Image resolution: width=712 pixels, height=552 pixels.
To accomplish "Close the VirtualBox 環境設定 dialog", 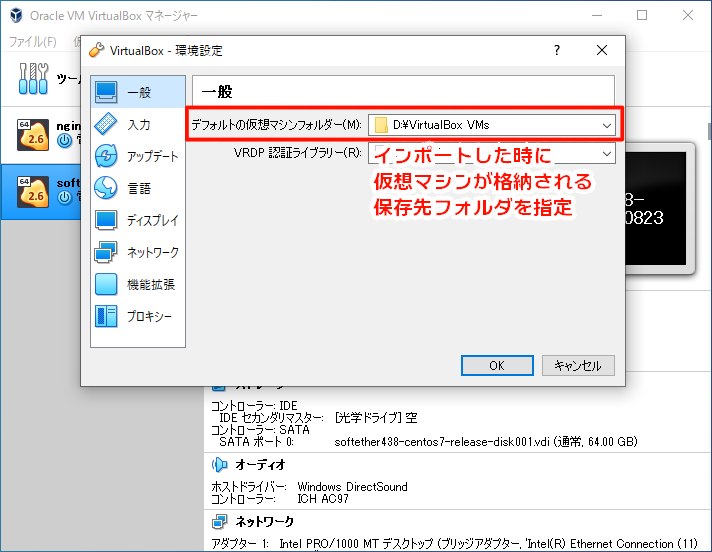I will [x=602, y=50].
